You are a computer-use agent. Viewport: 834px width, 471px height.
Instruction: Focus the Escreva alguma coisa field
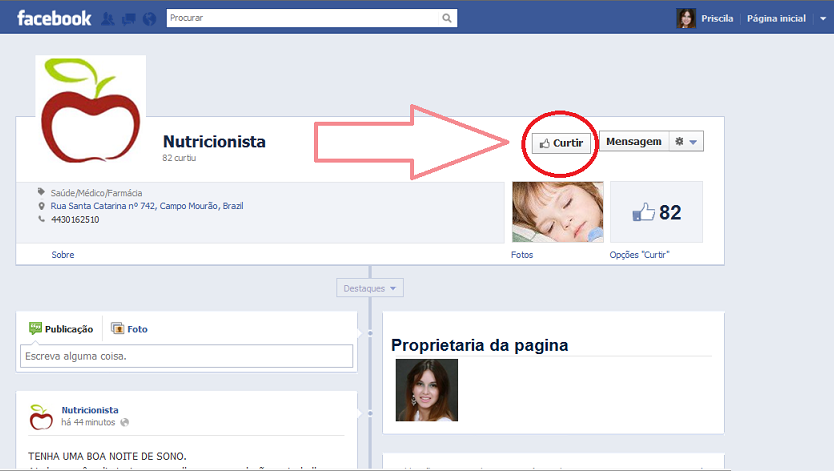[186, 356]
